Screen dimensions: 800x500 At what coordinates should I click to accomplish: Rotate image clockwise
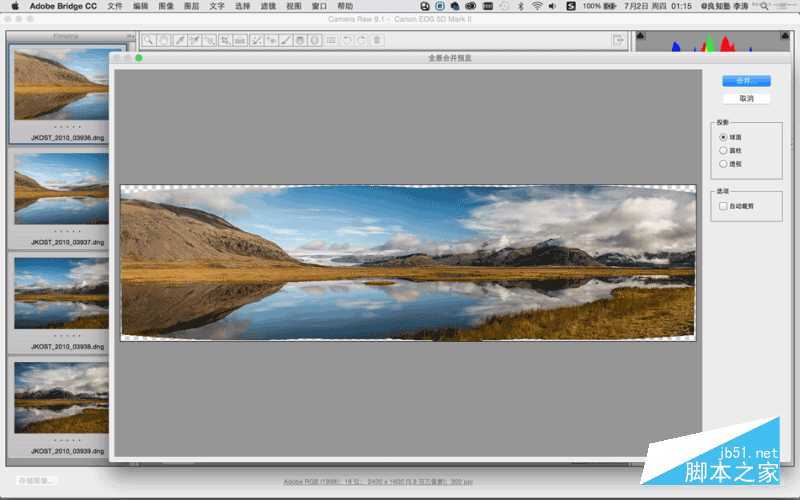(362, 40)
